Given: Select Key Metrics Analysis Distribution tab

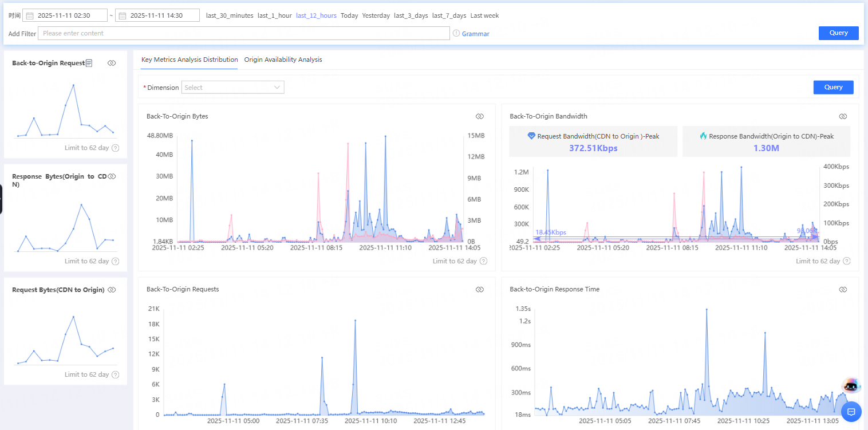Looking at the screenshot, I should pos(190,60).
